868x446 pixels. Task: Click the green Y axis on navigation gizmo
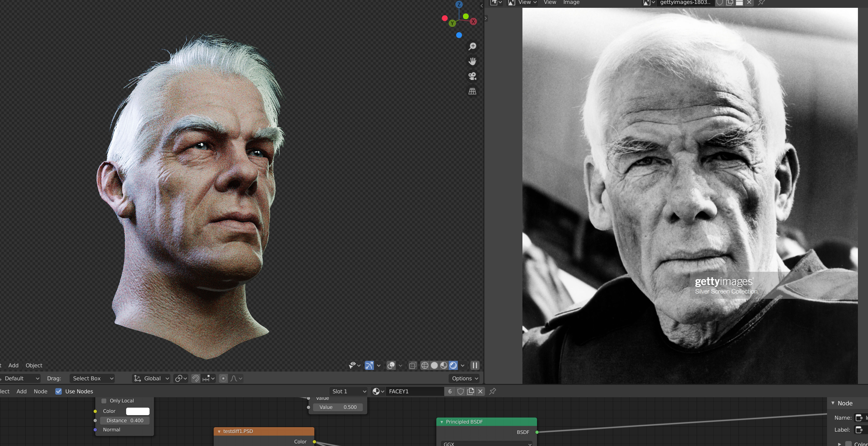click(x=452, y=23)
